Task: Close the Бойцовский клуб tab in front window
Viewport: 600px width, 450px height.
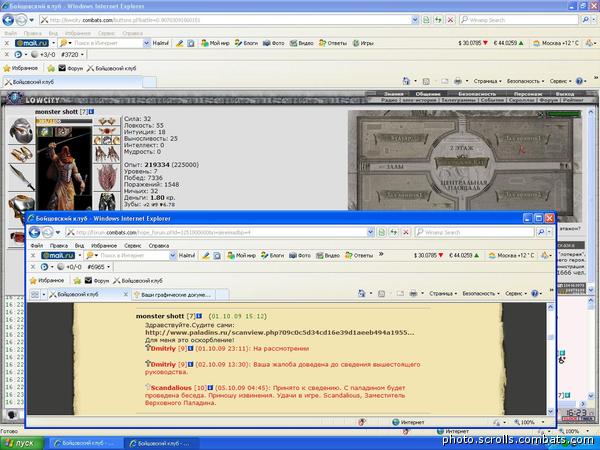Action: point(126,294)
